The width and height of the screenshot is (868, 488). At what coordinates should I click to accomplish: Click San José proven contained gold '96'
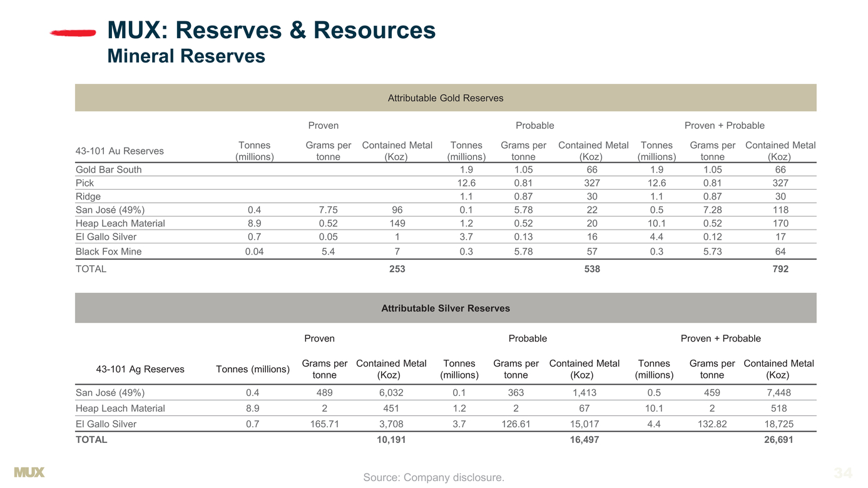point(397,210)
